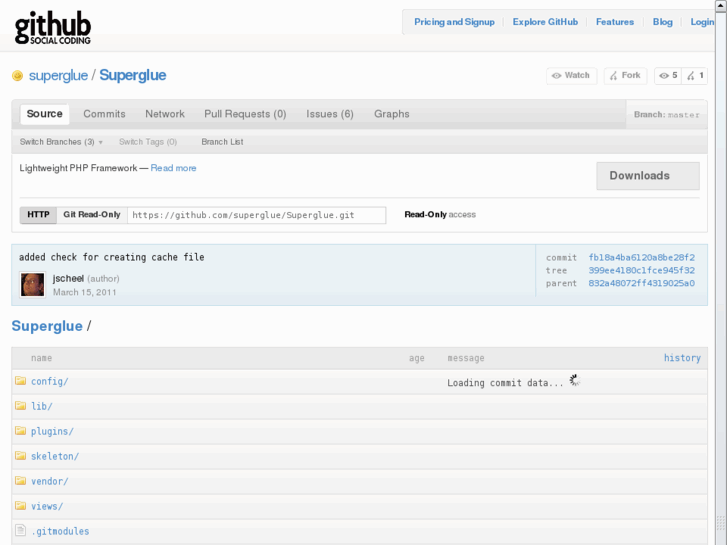Click the commit message 'added check for creating cache file'
The width and height of the screenshot is (727, 545).
pyautogui.click(x=112, y=257)
